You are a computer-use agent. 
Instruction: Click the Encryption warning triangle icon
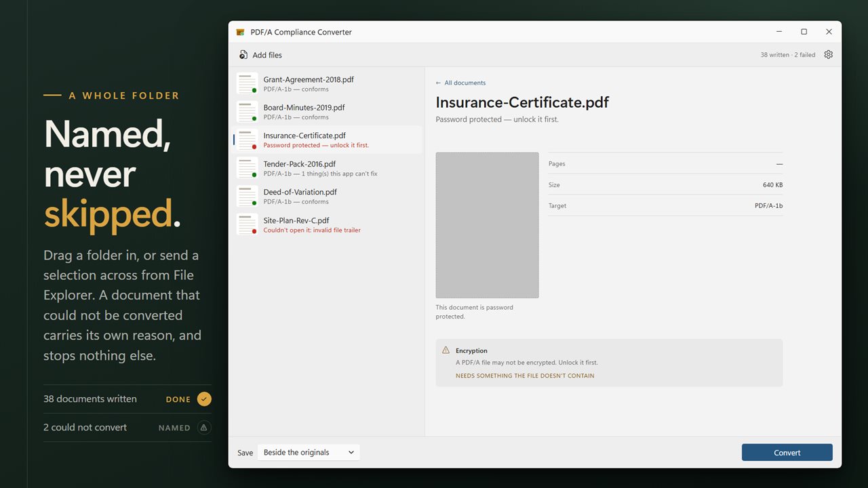(x=446, y=350)
